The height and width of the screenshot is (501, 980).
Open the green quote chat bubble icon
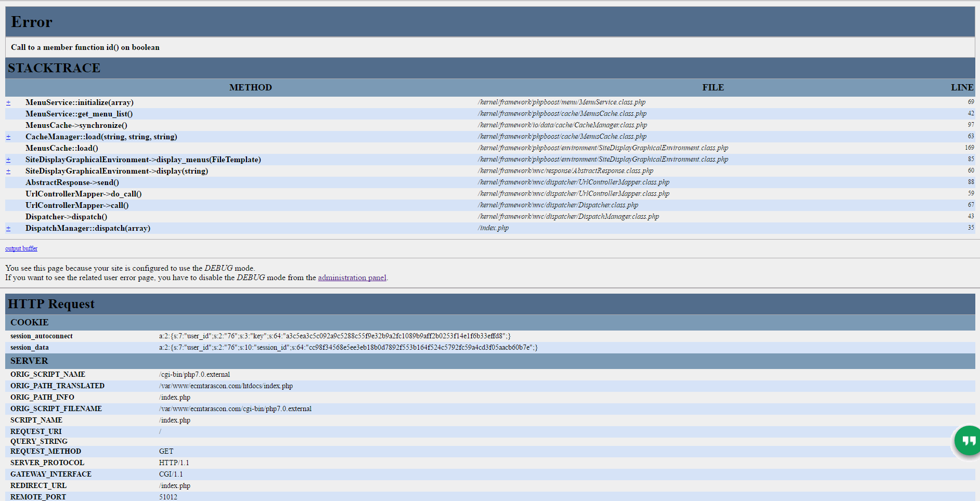click(x=968, y=441)
